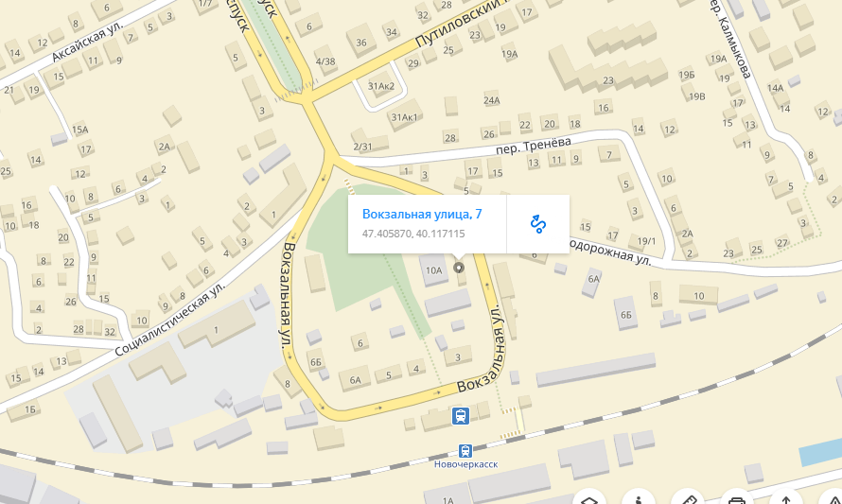Viewport: 842px width, 504px height.
Task: Click the share (up arrow) button
Action: (785, 499)
